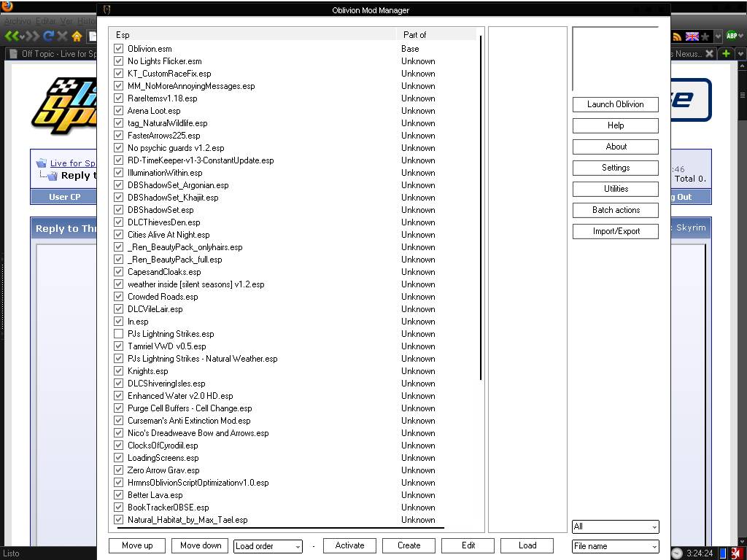Open the Utilities button
Viewport: 747px width, 560px height.
tap(616, 189)
